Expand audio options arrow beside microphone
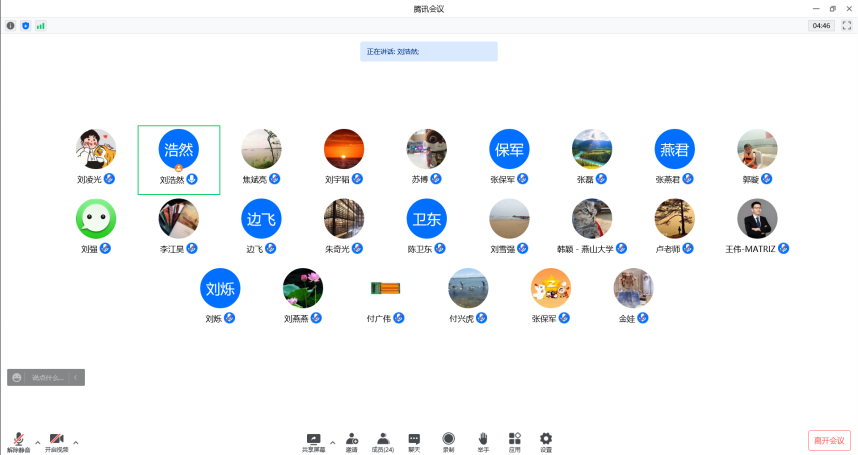The image size is (858, 455). tap(38, 441)
